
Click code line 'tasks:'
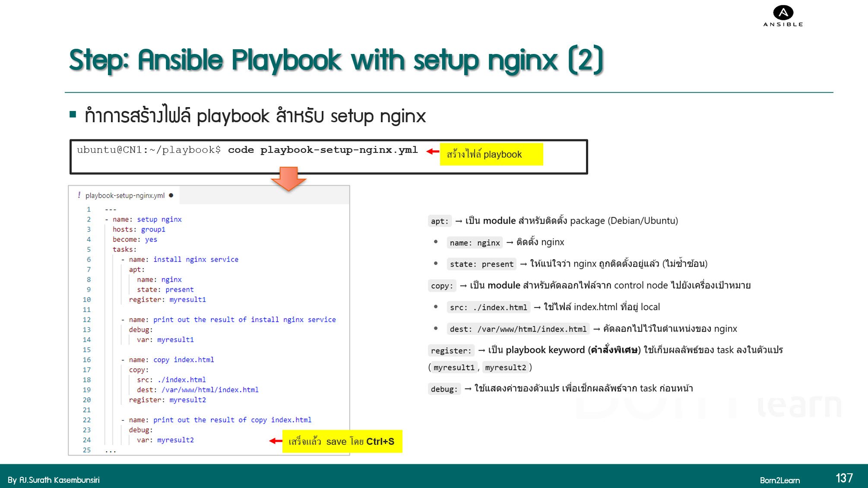pos(124,249)
